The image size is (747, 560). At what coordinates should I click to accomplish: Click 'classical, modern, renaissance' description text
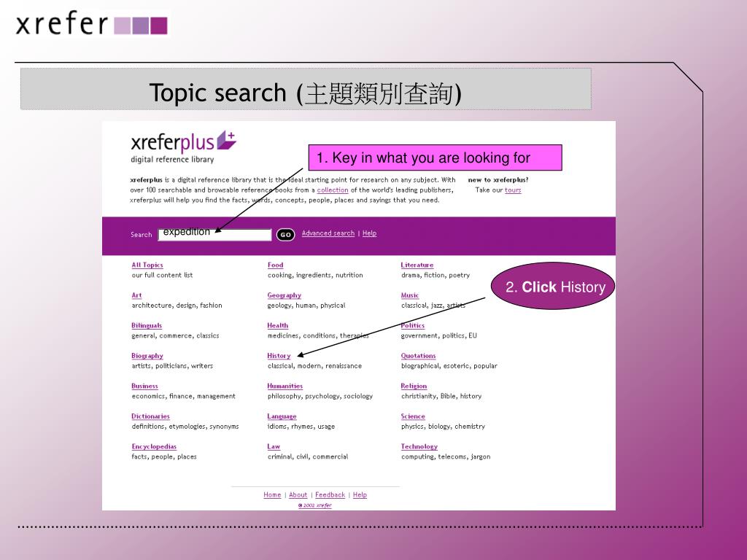coord(314,366)
